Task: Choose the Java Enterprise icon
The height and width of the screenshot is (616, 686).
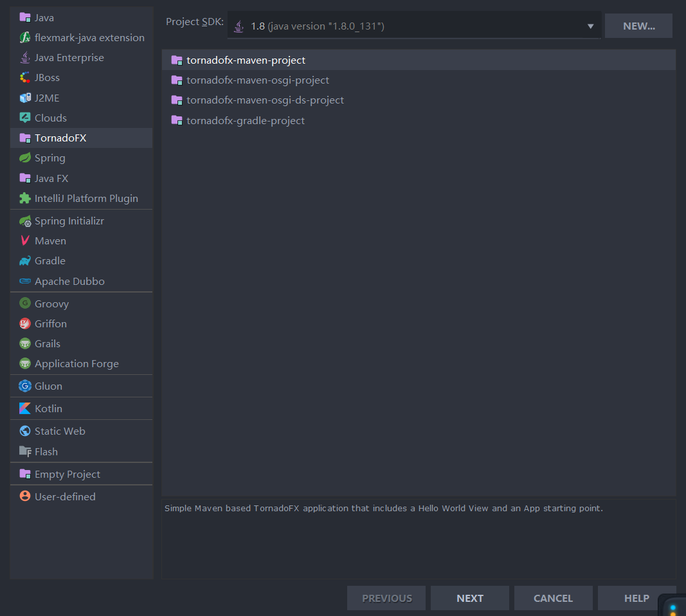Action: coord(25,57)
